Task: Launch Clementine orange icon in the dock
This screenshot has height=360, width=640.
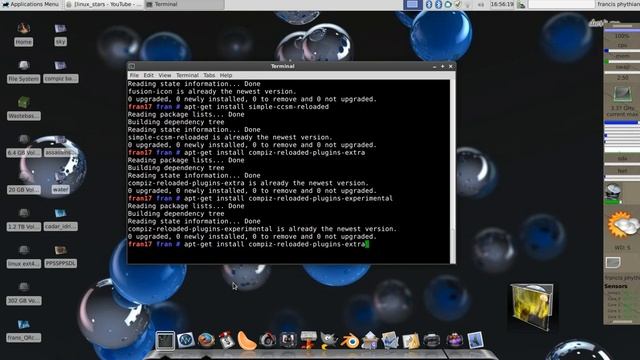Action: pos(247,341)
